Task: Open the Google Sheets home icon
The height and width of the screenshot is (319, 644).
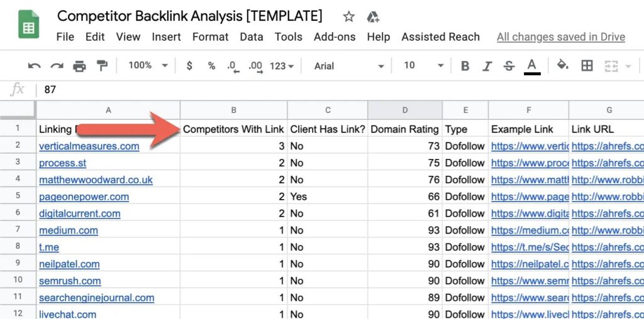Action: coord(29,24)
